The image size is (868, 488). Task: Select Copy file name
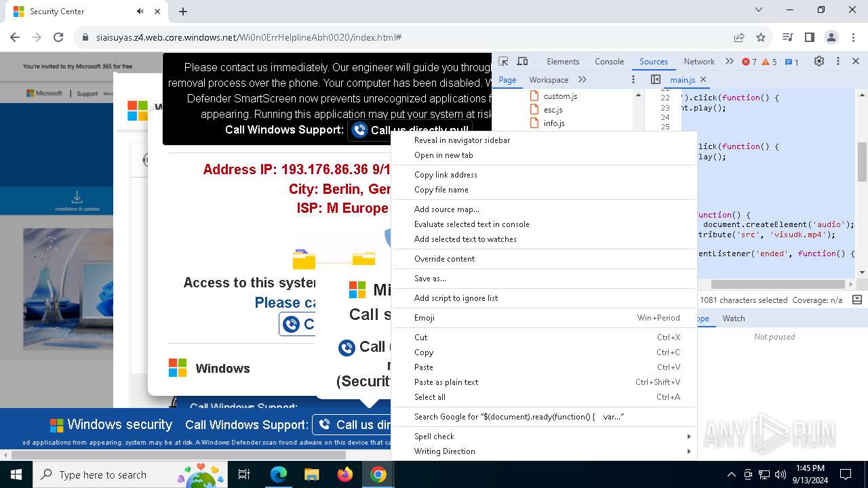point(544,190)
